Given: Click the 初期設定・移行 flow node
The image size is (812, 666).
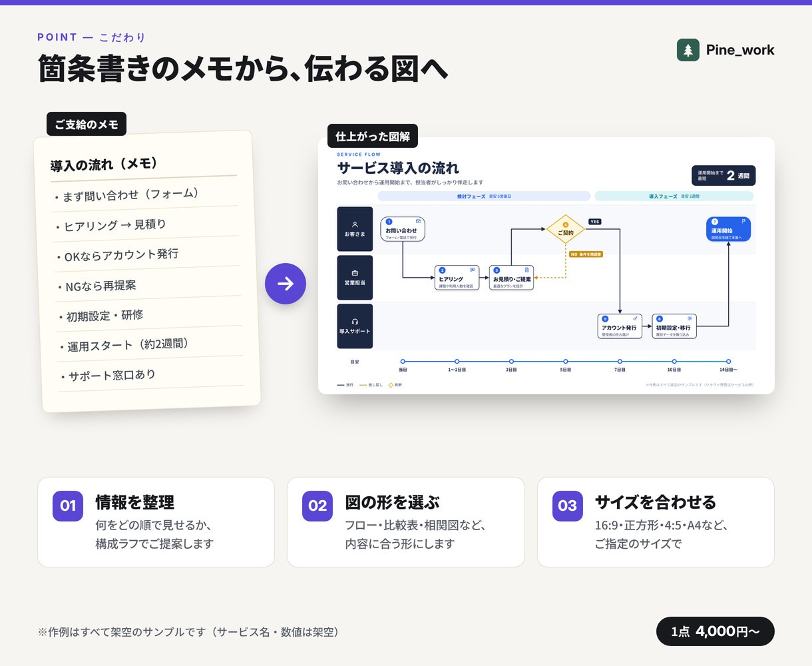Looking at the screenshot, I should click(674, 326).
